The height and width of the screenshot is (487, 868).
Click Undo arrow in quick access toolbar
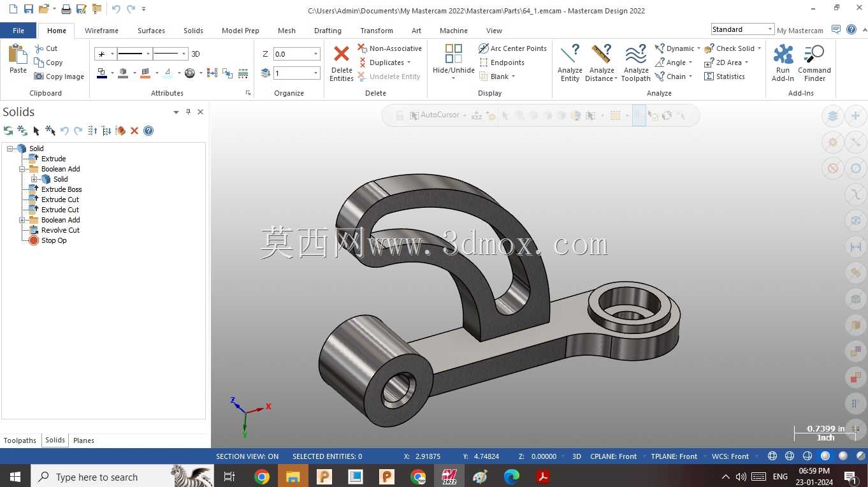pyautogui.click(x=115, y=9)
